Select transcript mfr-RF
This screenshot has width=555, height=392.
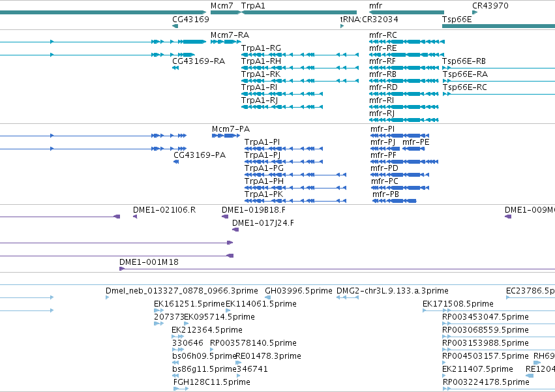pos(404,68)
